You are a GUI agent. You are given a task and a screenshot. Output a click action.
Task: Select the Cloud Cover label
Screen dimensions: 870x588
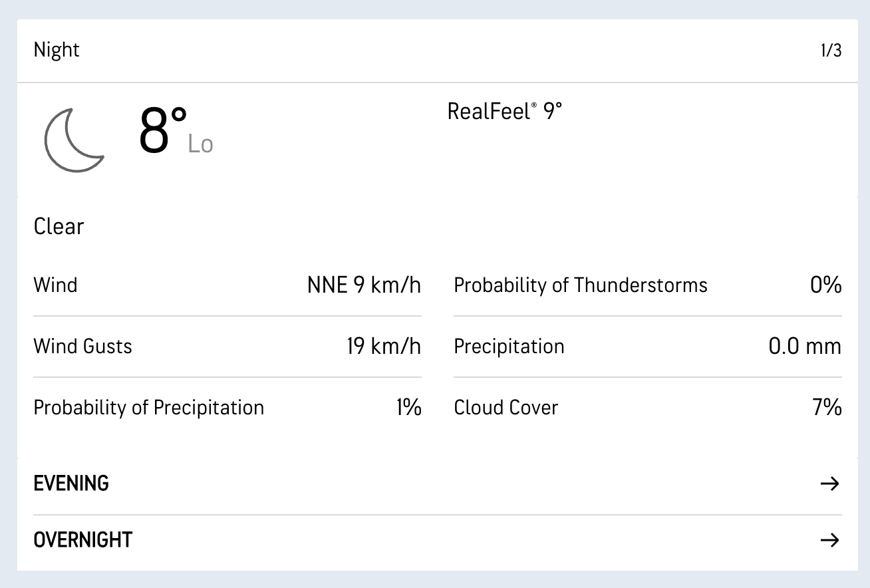tap(506, 408)
